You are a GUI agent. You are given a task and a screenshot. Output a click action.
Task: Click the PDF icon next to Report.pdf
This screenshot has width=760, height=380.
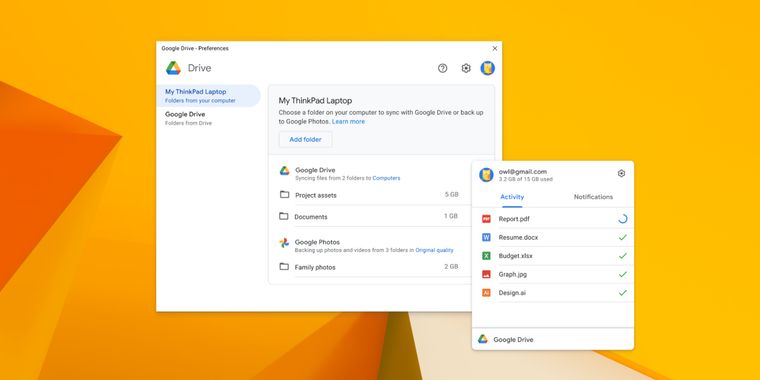pyautogui.click(x=486, y=219)
